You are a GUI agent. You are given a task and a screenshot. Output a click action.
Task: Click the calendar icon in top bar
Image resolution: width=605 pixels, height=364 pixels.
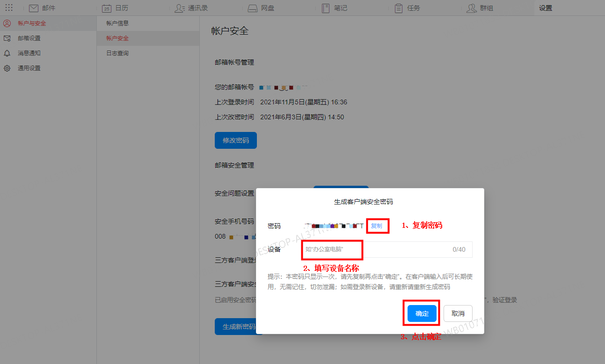point(107,8)
